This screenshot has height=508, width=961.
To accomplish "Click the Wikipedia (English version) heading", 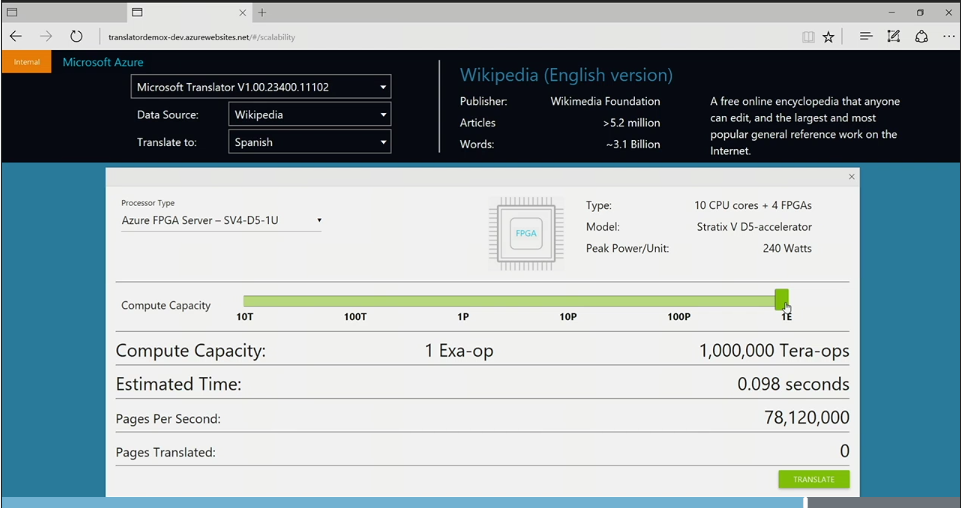I will [566, 75].
